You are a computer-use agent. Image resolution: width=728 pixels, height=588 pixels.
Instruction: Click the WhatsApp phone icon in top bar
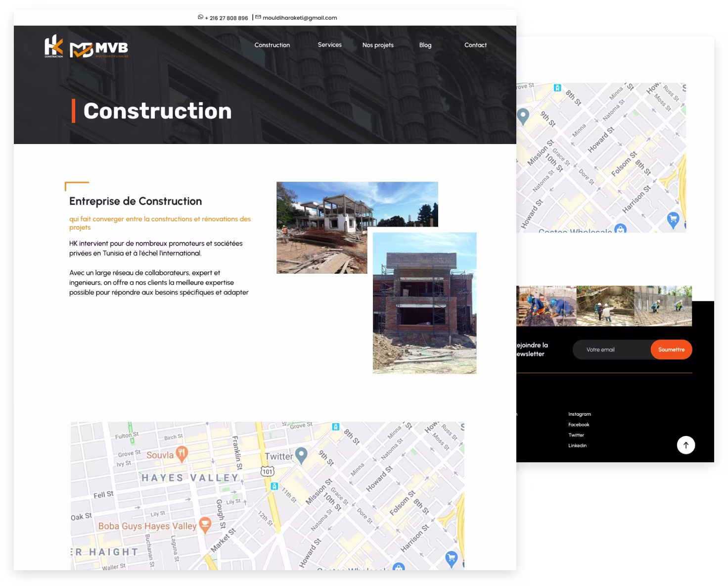pyautogui.click(x=200, y=17)
